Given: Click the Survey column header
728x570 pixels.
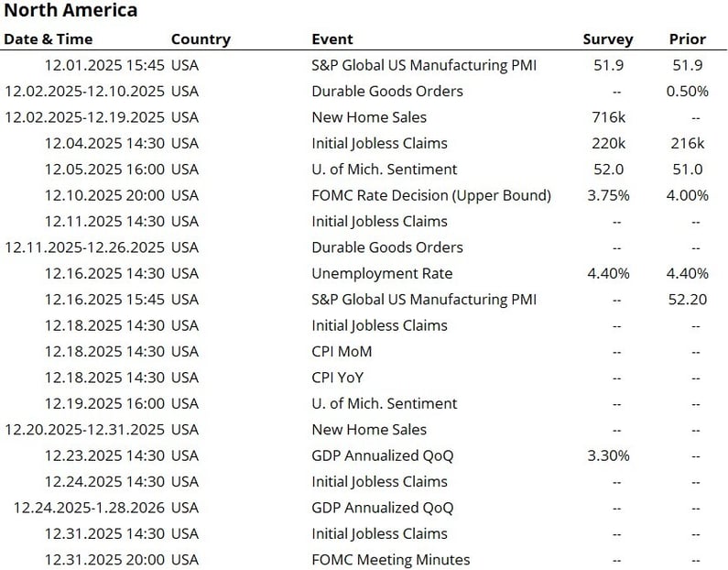Looking at the screenshot, I should pyautogui.click(x=607, y=39).
